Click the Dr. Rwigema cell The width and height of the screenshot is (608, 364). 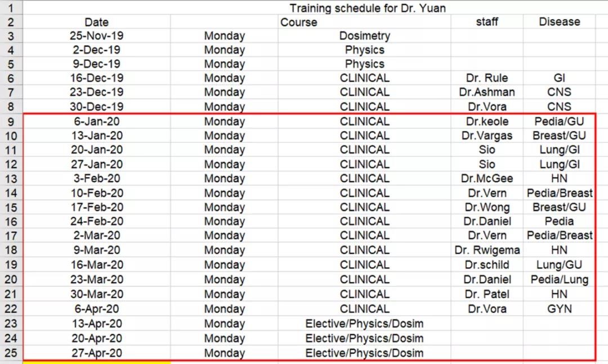(487, 250)
